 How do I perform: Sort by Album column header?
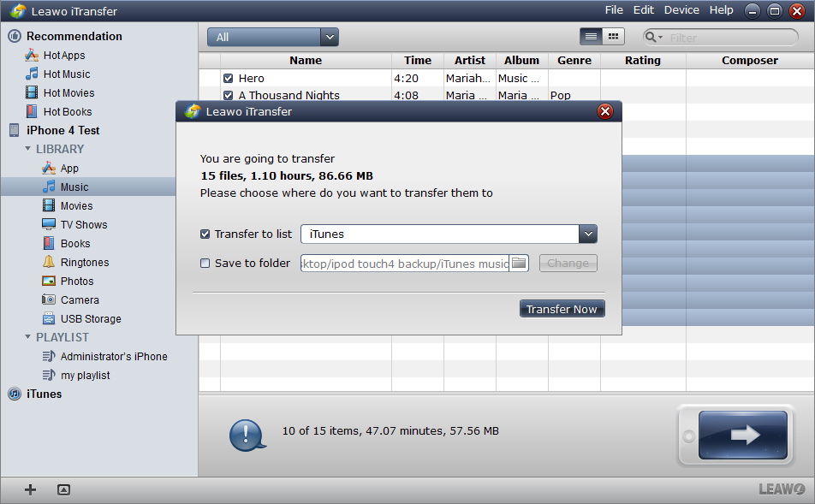click(522, 60)
